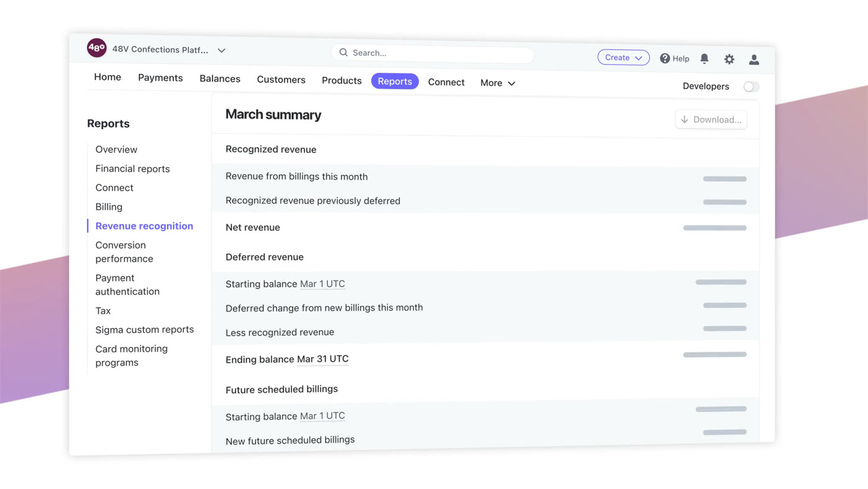Open Card monitoring programs
The image size is (868, 489).
click(131, 356)
